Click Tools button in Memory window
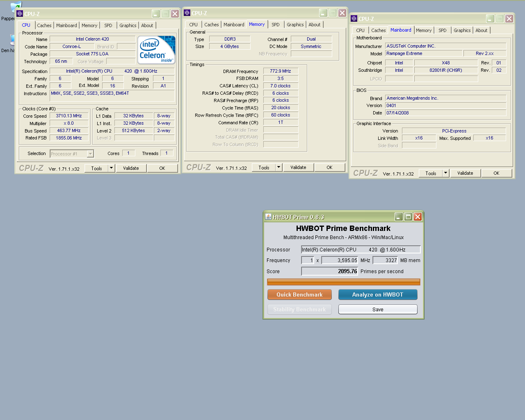 point(264,167)
